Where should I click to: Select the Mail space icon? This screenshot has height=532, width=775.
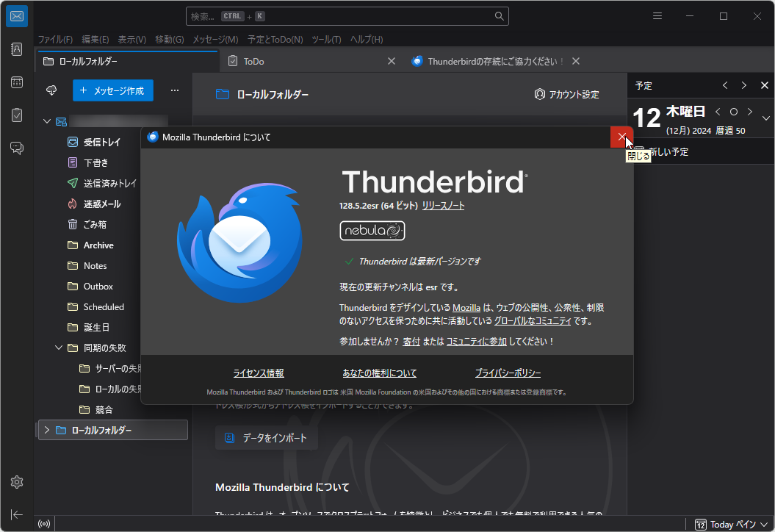pyautogui.click(x=16, y=16)
